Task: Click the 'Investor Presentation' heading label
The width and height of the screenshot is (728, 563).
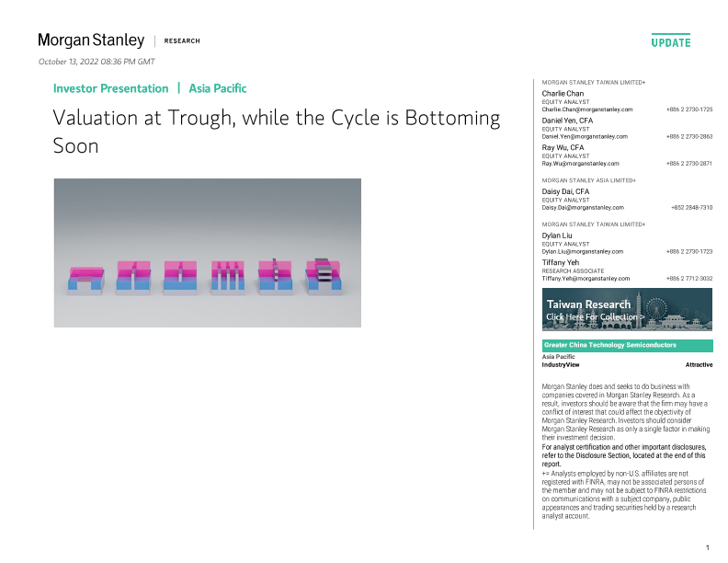Action: click(110, 88)
